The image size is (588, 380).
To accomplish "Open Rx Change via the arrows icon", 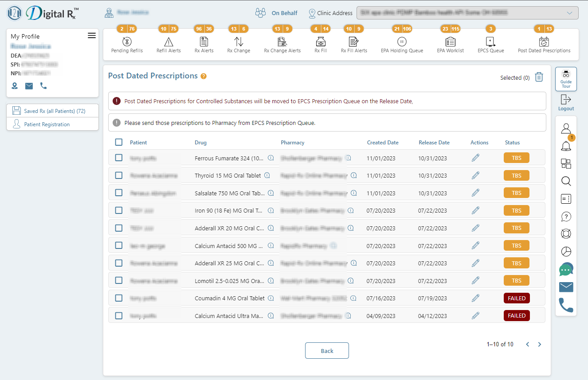I will pyautogui.click(x=238, y=41).
